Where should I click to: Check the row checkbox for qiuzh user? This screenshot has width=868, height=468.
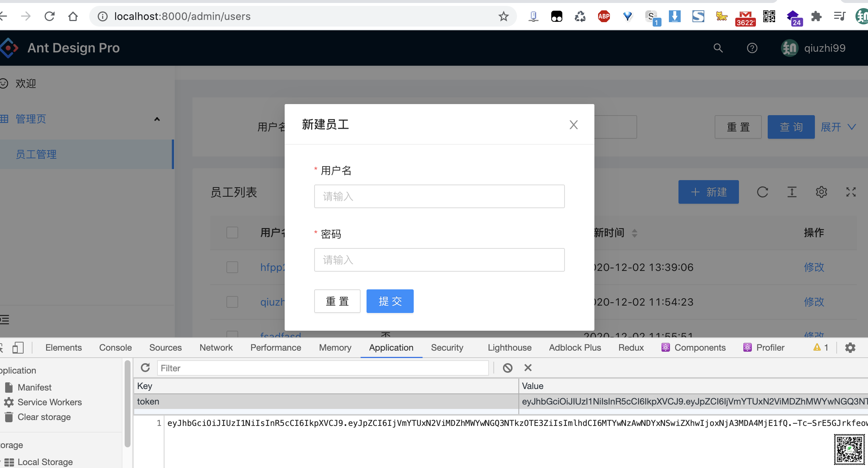pos(232,302)
